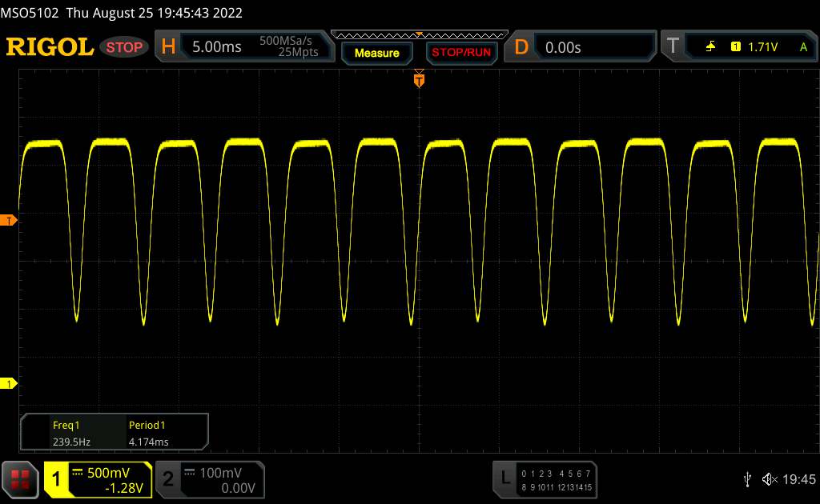This screenshot has height=504, width=820.
Task: Click the USB connection icon
Action: [x=747, y=479]
